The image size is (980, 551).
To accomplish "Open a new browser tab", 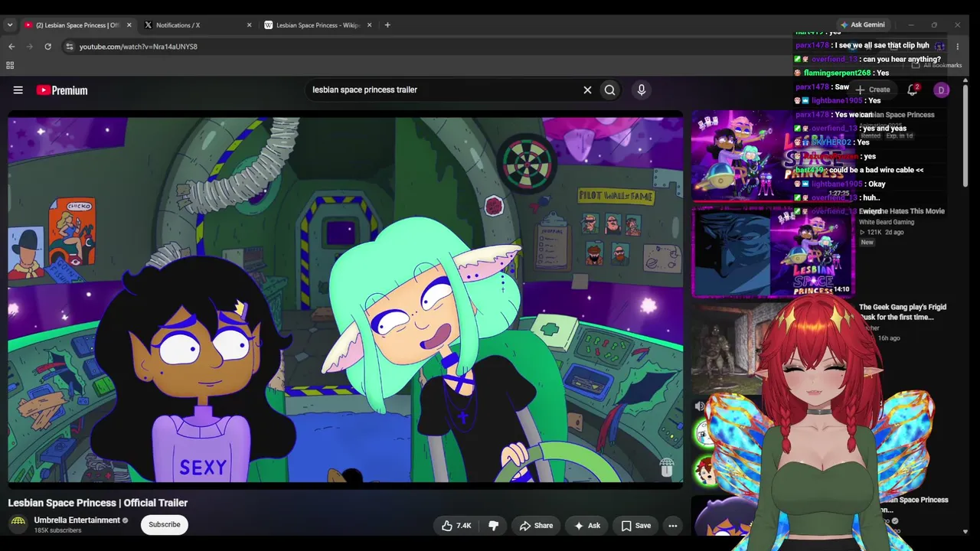I will (387, 25).
